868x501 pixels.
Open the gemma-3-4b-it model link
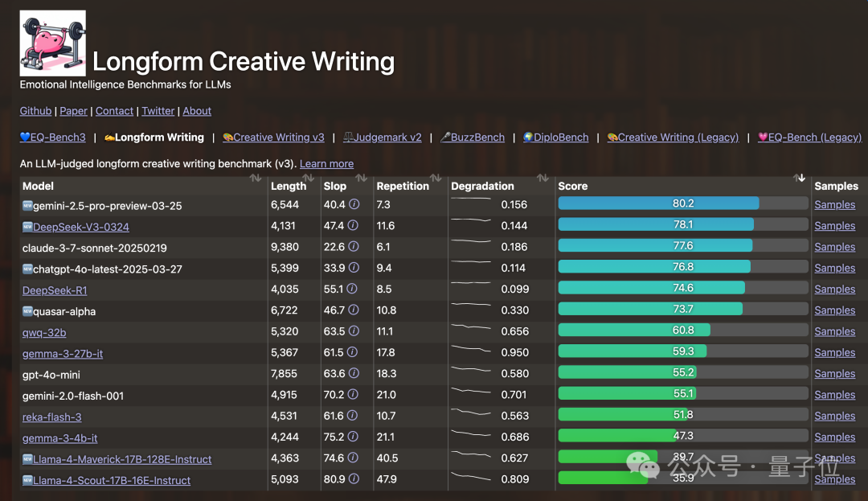tap(59, 438)
